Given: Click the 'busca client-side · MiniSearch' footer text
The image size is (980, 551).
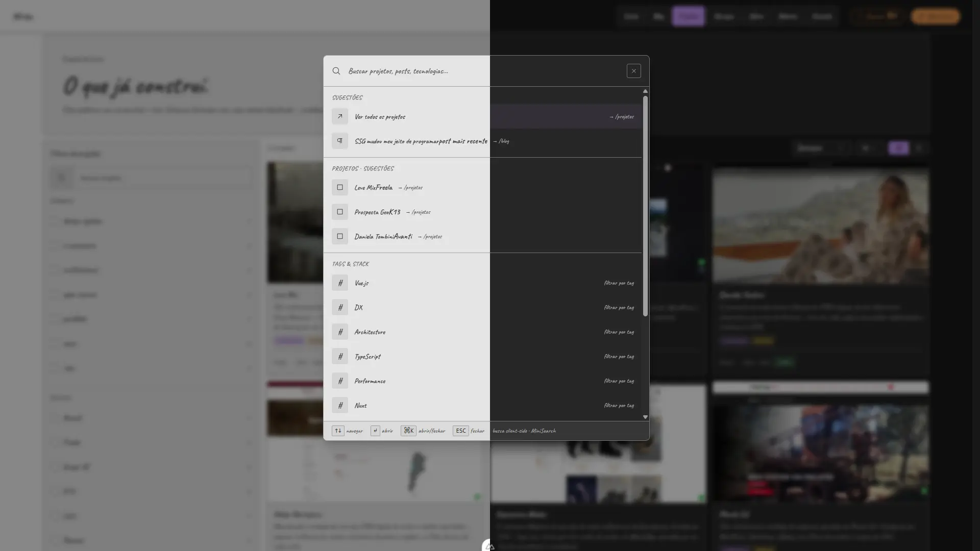Looking at the screenshot, I should (524, 431).
